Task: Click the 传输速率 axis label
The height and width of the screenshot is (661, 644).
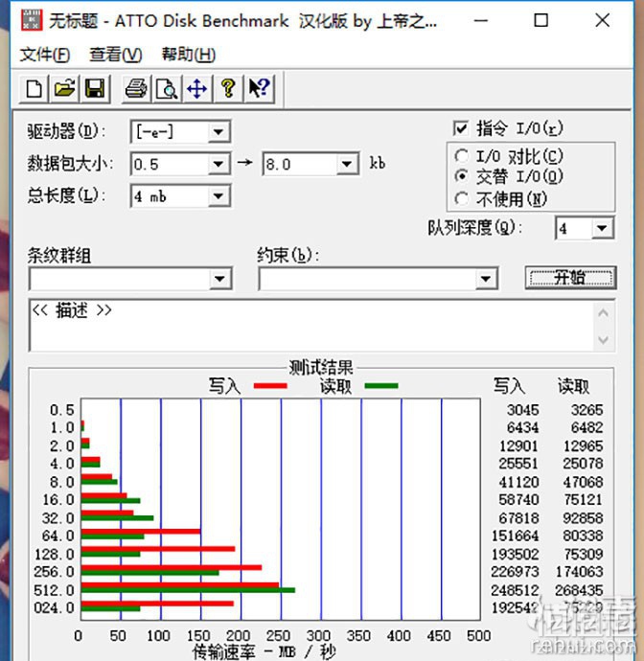Action: coord(264,651)
